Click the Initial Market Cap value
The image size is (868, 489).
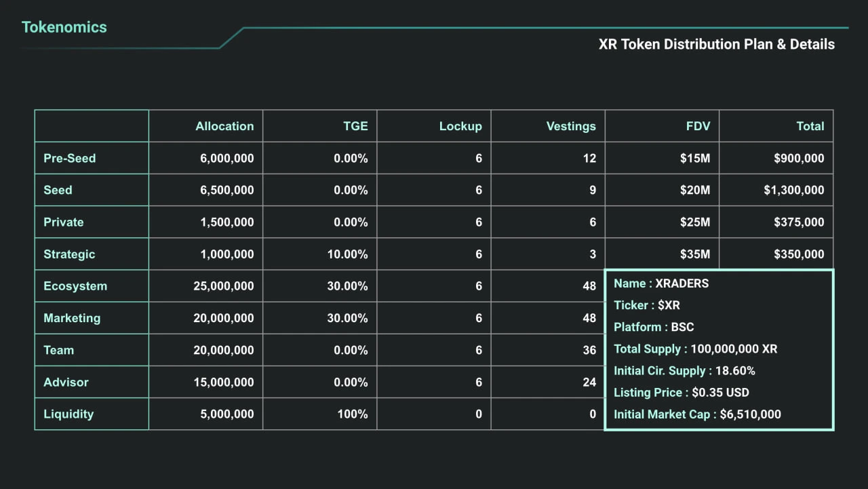click(x=750, y=414)
